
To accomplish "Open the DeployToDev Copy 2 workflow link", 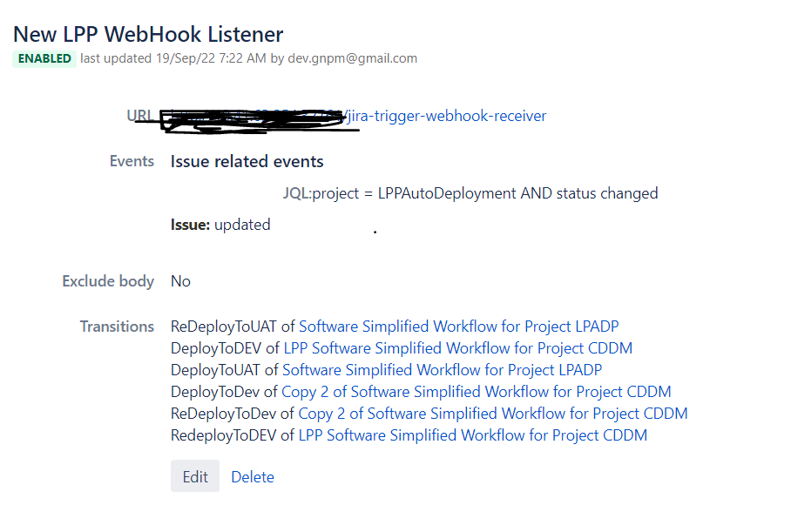I will pyautogui.click(x=476, y=391).
